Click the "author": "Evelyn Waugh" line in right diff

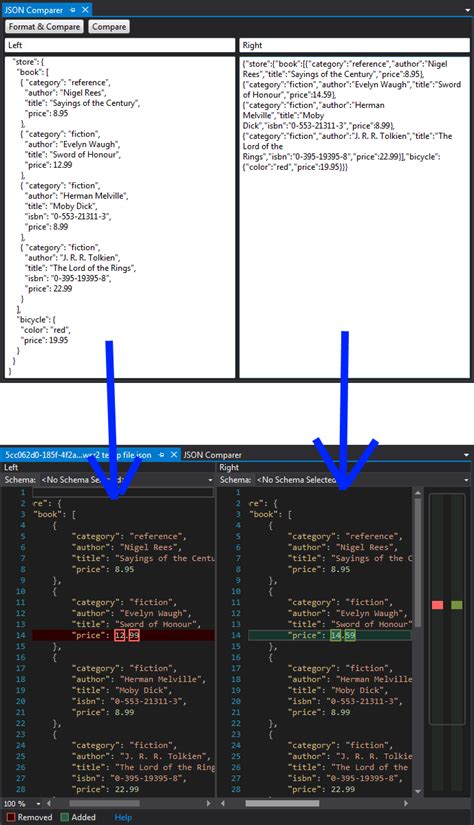click(x=347, y=613)
